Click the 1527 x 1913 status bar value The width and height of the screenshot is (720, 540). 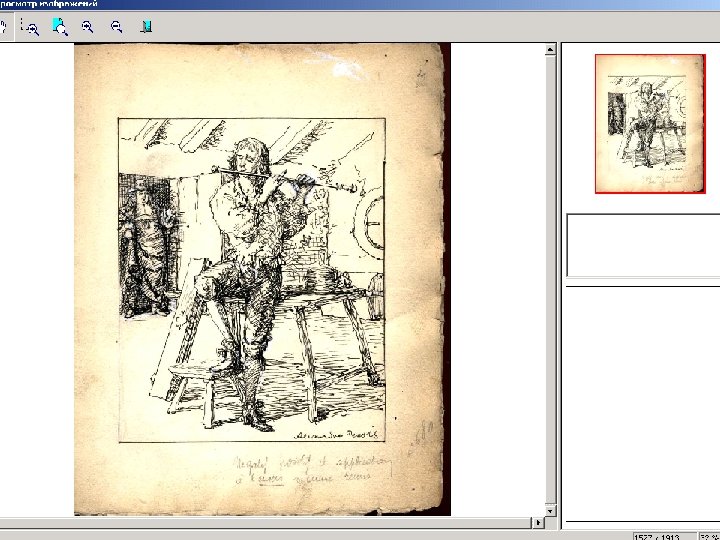pyautogui.click(x=664, y=536)
